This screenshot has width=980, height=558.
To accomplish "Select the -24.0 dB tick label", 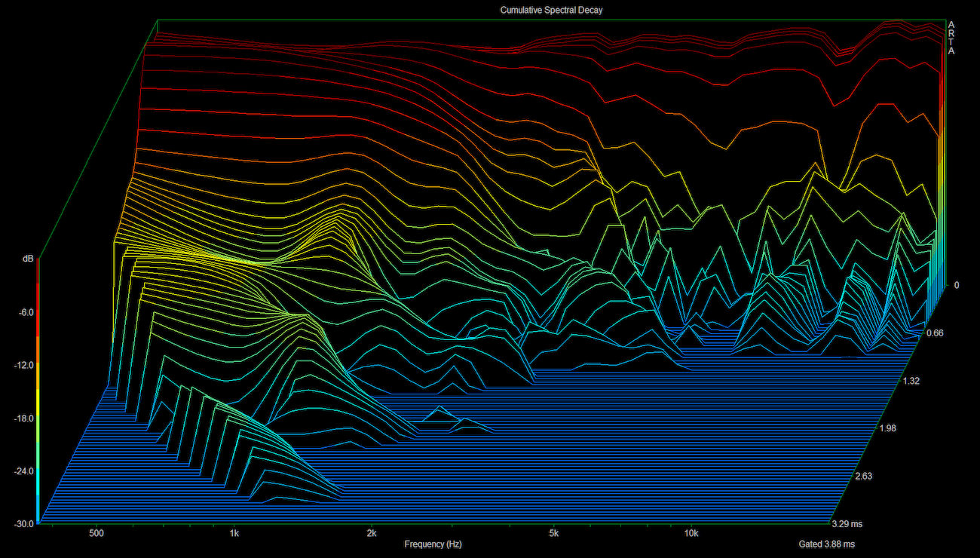I will (23, 471).
